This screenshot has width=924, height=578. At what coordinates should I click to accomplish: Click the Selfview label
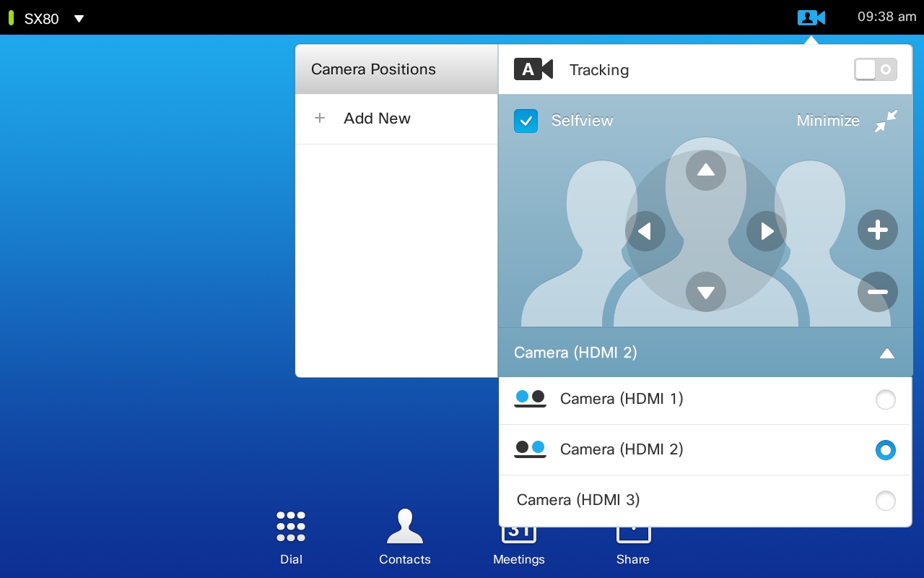click(x=582, y=121)
